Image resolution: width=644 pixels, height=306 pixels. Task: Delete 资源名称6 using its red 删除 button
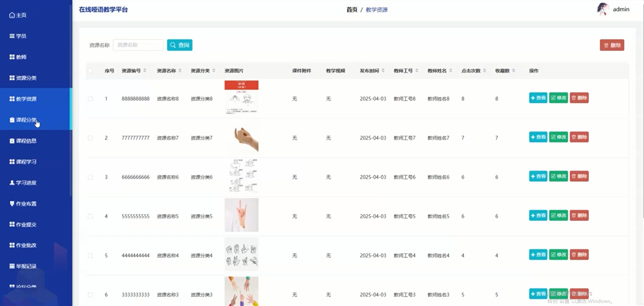tap(579, 176)
